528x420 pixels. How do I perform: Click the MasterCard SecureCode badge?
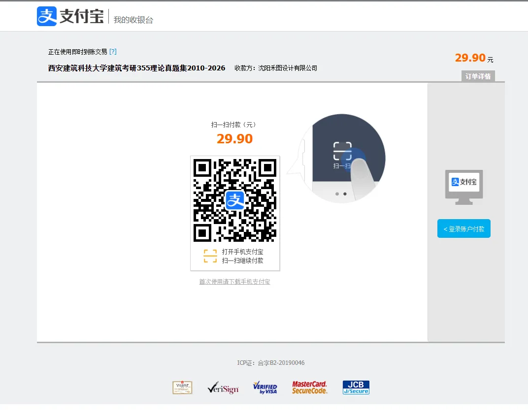(x=309, y=388)
